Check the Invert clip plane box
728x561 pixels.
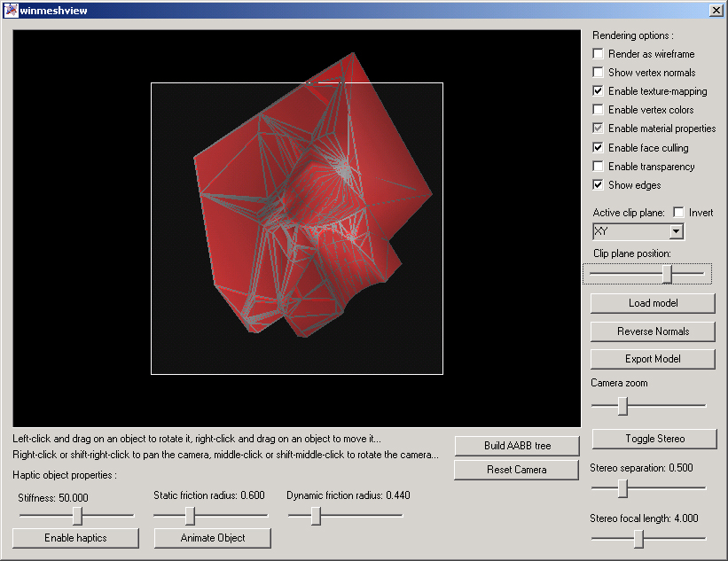click(678, 213)
